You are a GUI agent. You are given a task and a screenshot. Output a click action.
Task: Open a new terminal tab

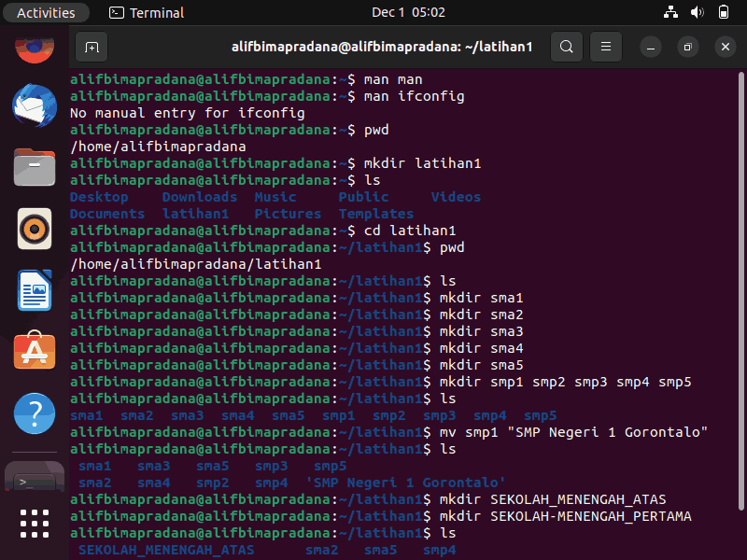tap(92, 47)
